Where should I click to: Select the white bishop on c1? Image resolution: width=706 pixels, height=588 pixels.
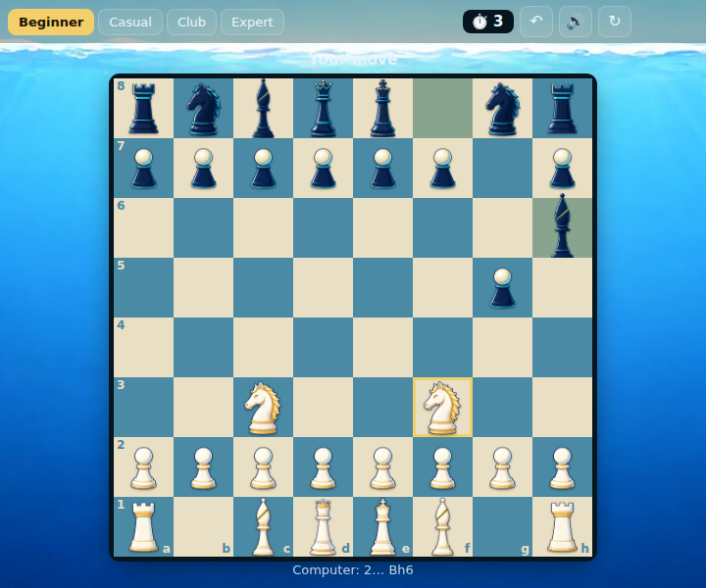click(263, 527)
